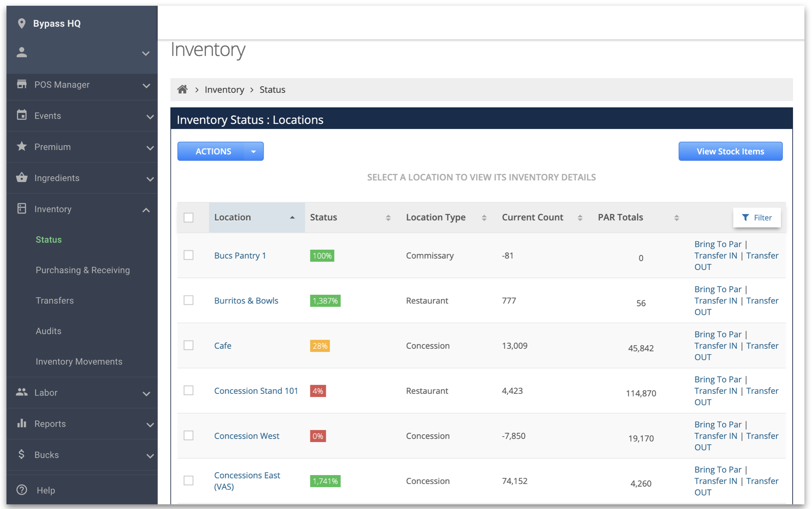Click the ACTIONS button
The image size is (812, 509).
point(213,151)
